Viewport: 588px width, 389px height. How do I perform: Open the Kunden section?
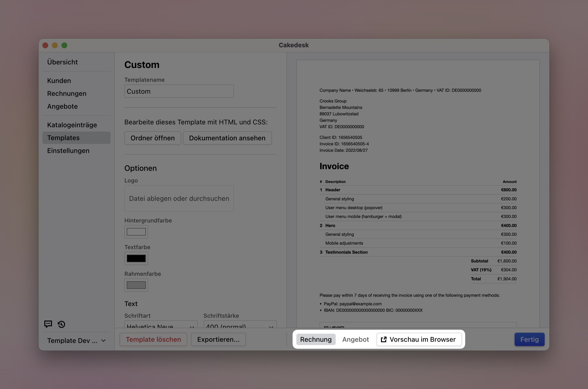point(59,80)
